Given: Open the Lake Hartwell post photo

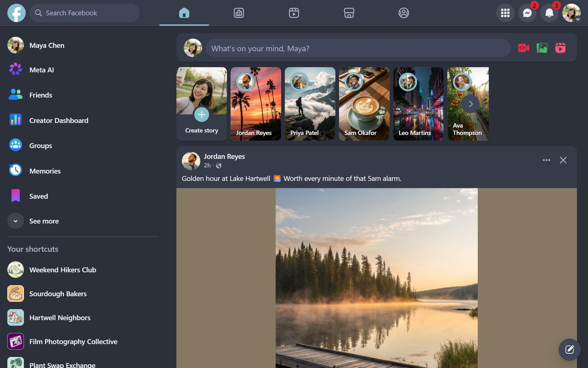Looking at the screenshot, I should 377,278.
